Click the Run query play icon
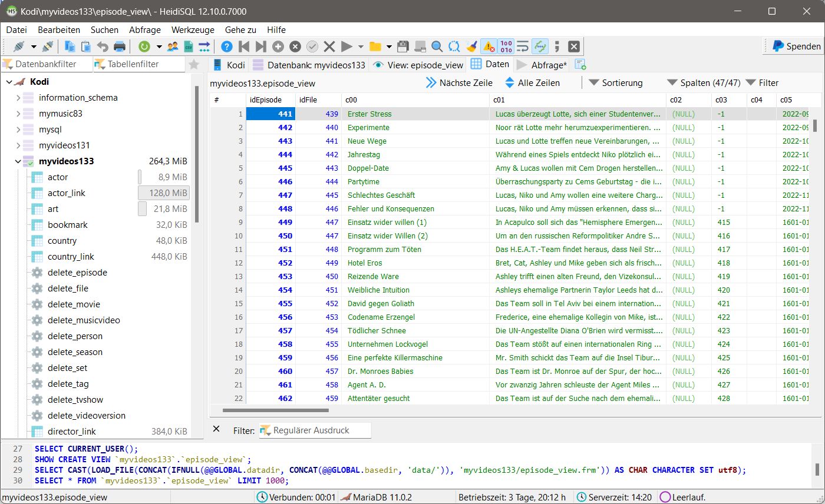This screenshot has height=504, width=825. tap(346, 47)
